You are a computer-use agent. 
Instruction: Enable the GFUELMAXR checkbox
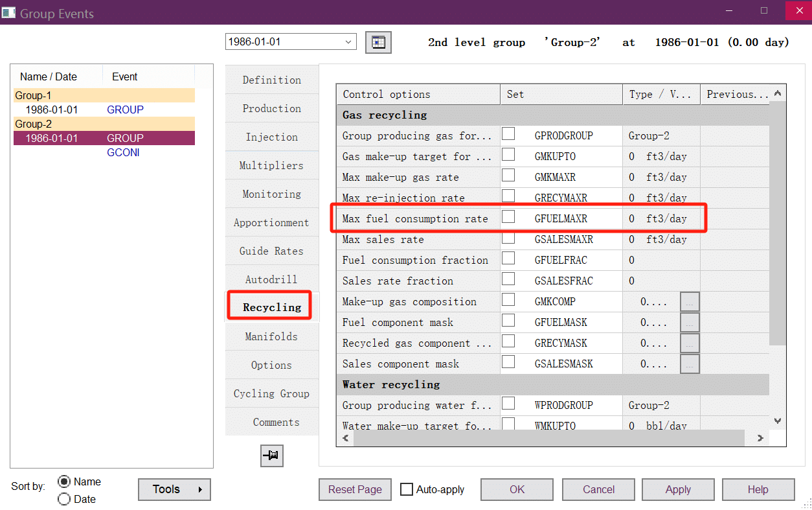click(x=509, y=217)
